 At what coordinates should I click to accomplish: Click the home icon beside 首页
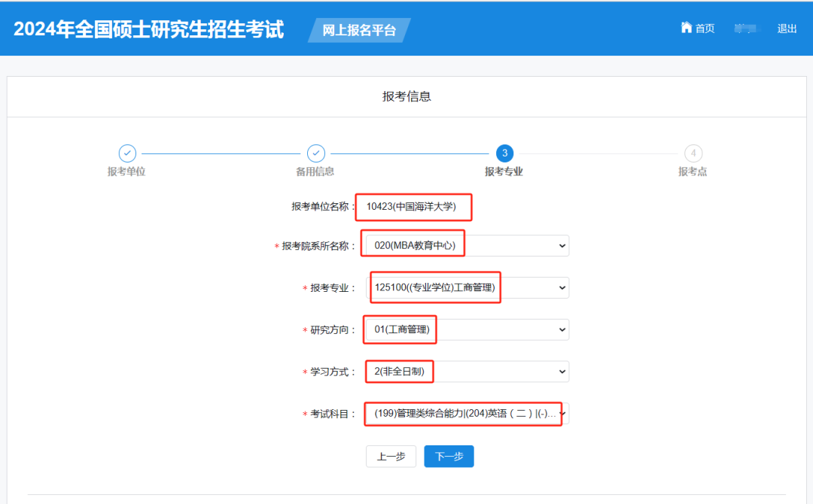pyautogui.click(x=686, y=27)
